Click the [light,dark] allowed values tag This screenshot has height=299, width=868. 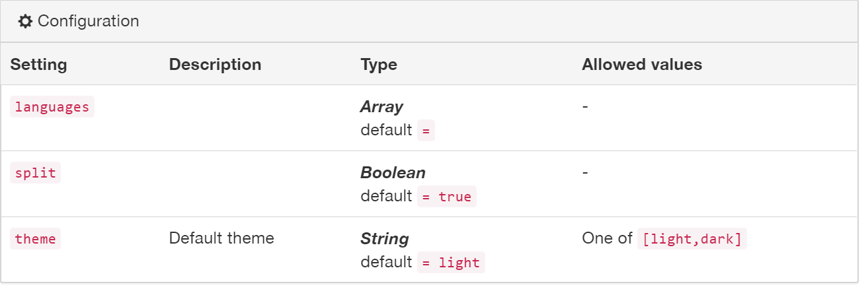[x=691, y=239]
